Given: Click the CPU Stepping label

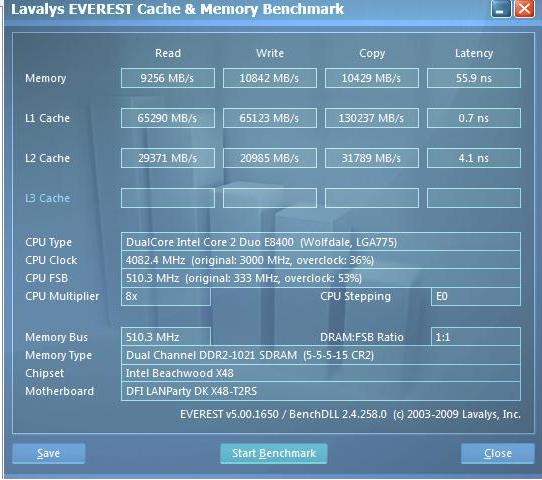Looking at the screenshot, I should tap(355, 297).
